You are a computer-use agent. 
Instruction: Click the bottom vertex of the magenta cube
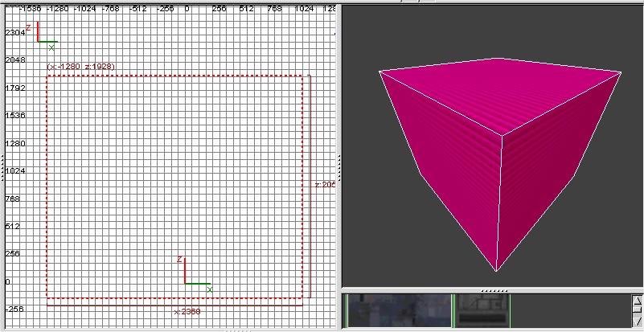496,270
